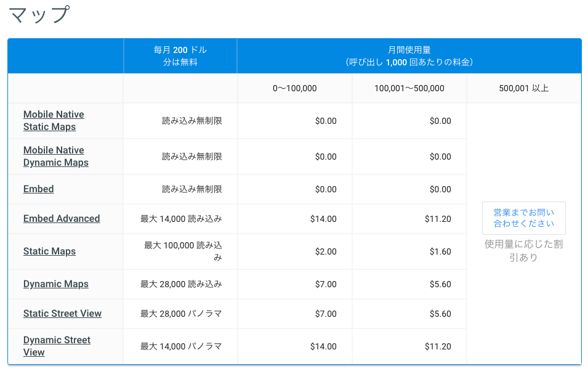This screenshot has height=371, width=588.
Task: Click the 毎月 200 ドル分は無料 header
Action: pyautogui.click(x=180, y=55)
